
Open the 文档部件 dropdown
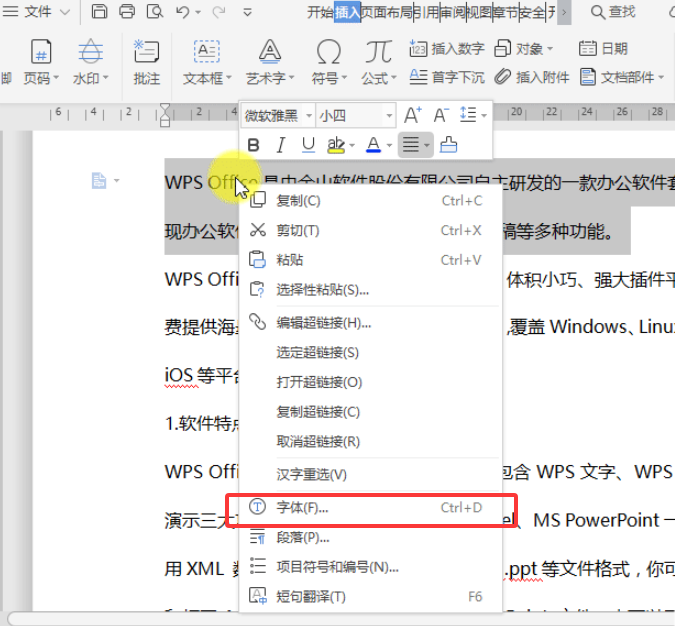point(622,77)
